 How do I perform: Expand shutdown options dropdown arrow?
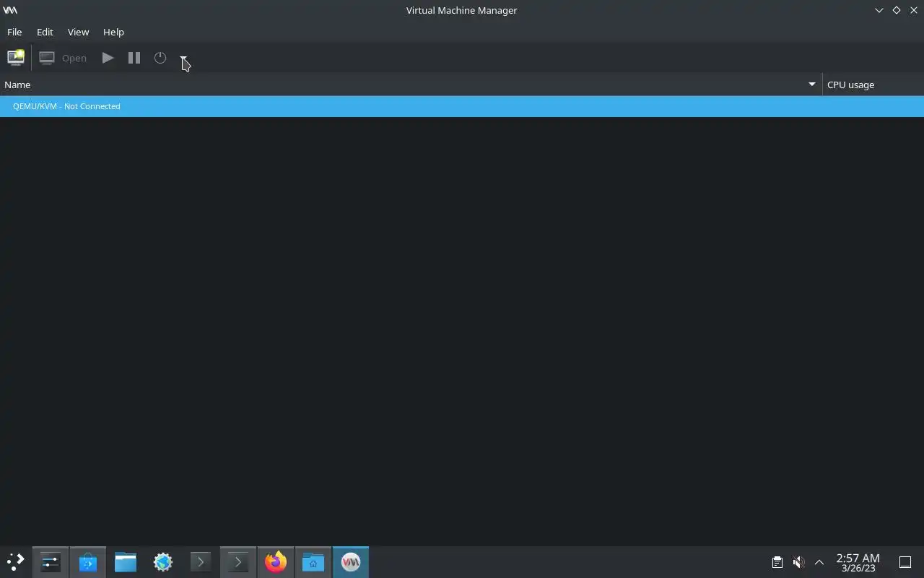coord(183,58)
